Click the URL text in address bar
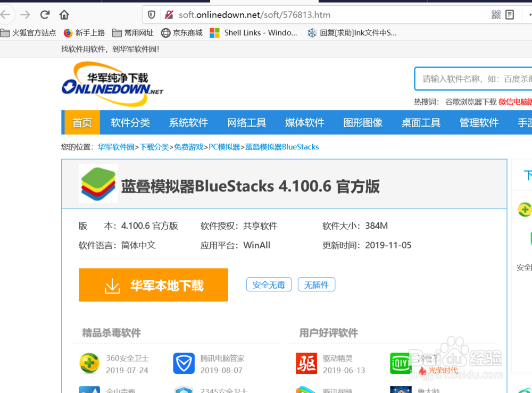 tap(254, 15)
